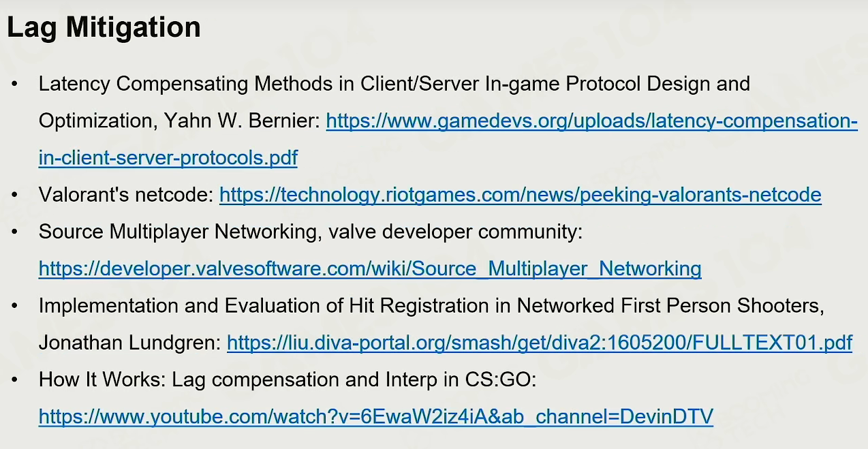The width and height of the screenshot is (868, 449).
Task: Click the 'Latency Compensating Methods in Client/Server' line
Action: (394, 84)
